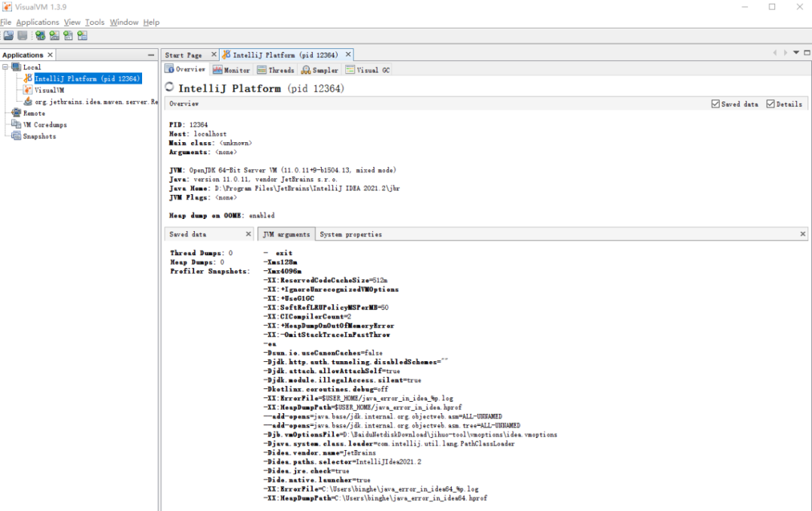Click the Thread Dumps: 0 text
The width and height of the screenshot is (812, 511).
pos(201,253)
